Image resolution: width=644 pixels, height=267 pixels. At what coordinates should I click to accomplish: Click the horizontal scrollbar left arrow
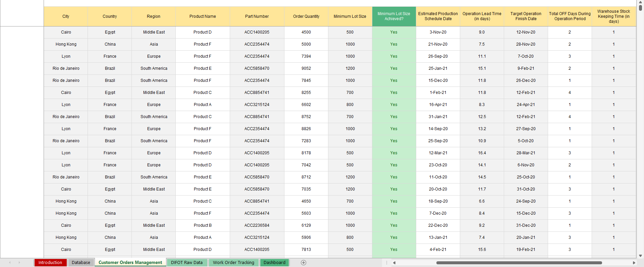394,263
